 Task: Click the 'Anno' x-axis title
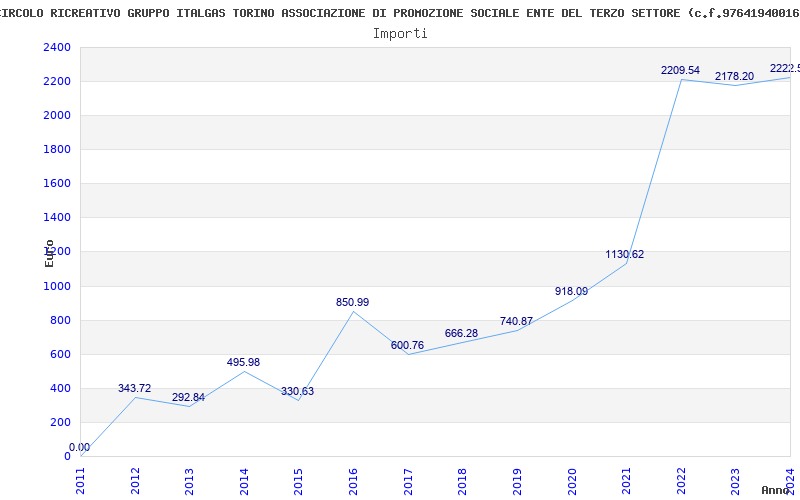[776, 490]
